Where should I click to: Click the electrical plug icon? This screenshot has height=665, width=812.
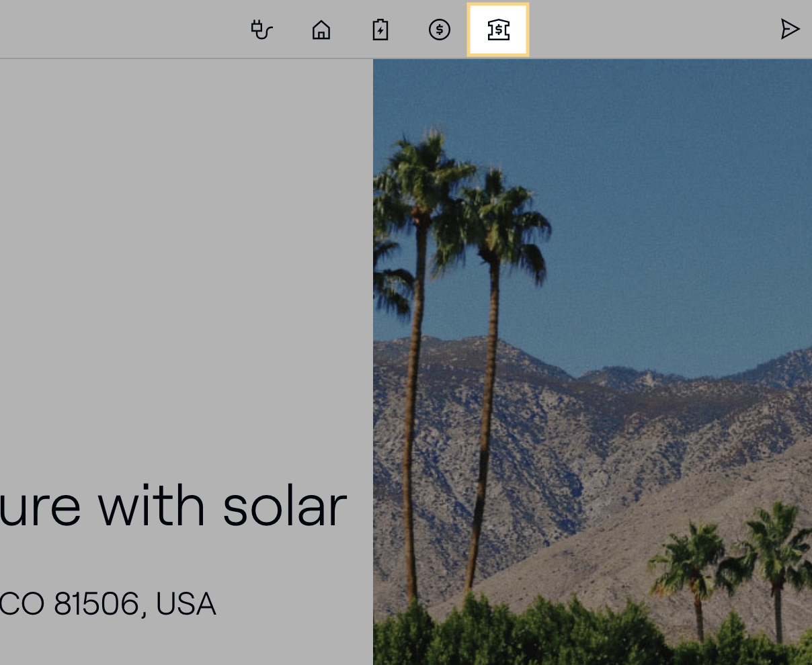pos(261,30)
